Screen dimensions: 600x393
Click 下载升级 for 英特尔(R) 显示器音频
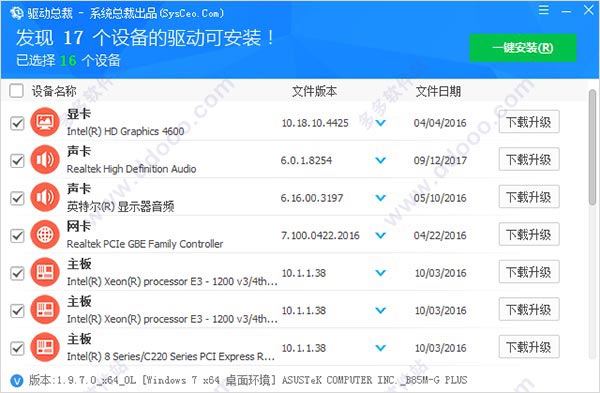pyautogui.click(x=529, y=197)
